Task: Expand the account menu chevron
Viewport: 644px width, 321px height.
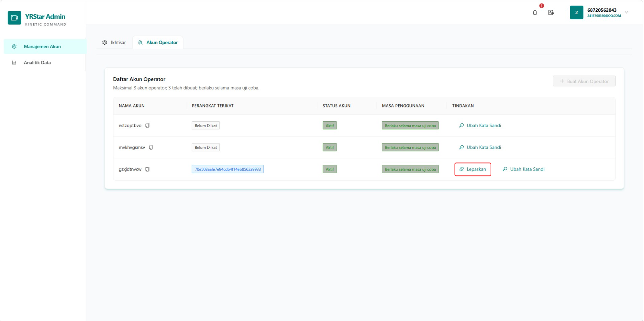Action: coord(626,12)
